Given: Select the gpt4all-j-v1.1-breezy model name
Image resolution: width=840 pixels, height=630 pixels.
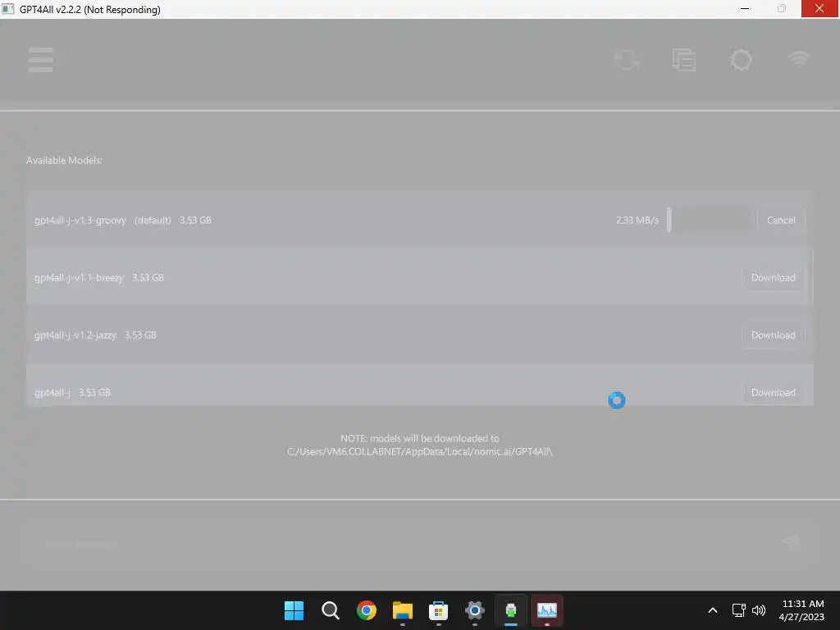Looking at the screenshot, I should click(79, 277).
